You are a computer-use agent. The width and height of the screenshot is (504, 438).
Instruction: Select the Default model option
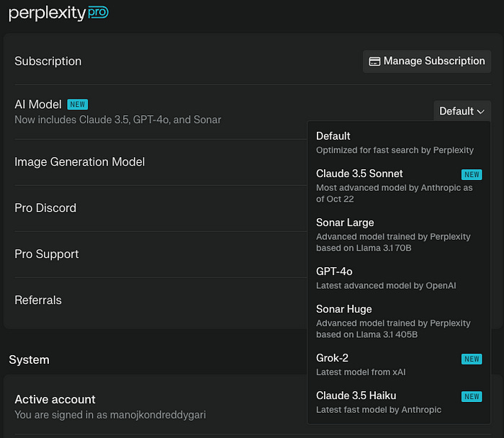(399, 143)
